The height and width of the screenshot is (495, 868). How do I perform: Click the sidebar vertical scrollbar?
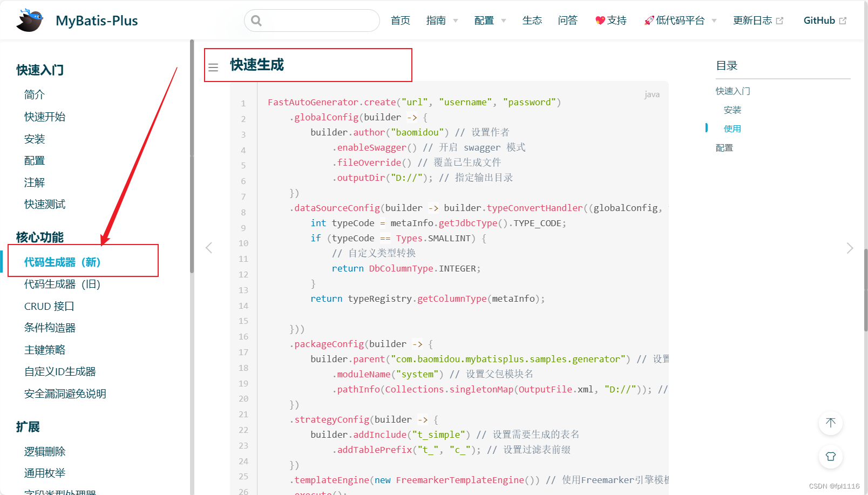pos(192,157)
